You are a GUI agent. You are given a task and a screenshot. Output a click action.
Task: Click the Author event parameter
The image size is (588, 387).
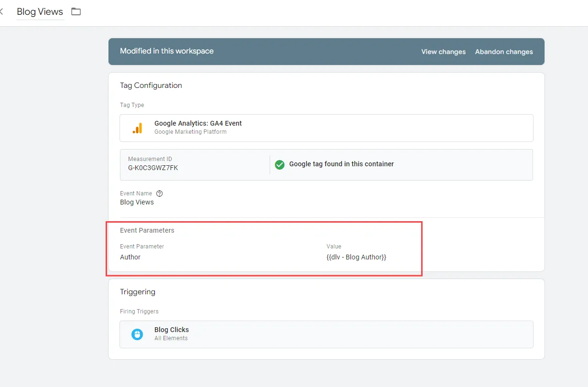pyautogui.click(x=130, y=257)
